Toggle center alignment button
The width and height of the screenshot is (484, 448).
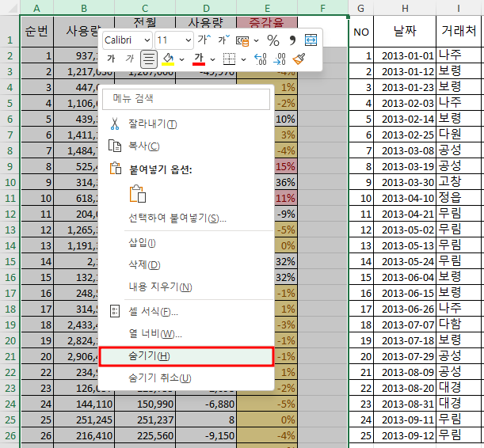pos(149,59)
